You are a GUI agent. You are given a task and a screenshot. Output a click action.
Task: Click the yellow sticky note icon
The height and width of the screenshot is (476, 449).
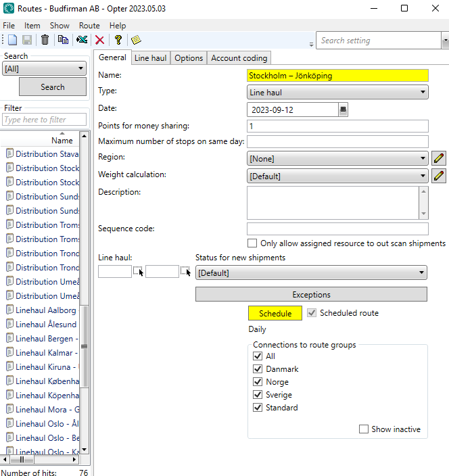(x=135, y=40)
